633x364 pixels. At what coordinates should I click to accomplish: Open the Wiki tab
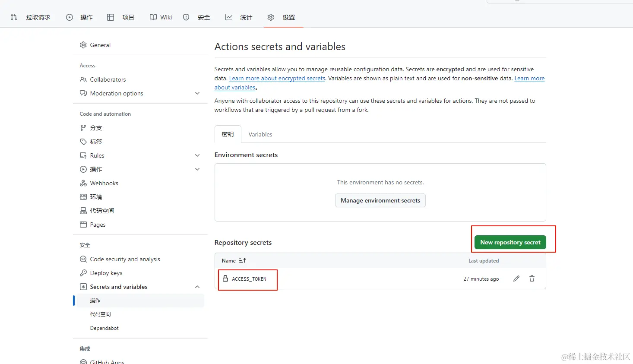click(161, 17)
